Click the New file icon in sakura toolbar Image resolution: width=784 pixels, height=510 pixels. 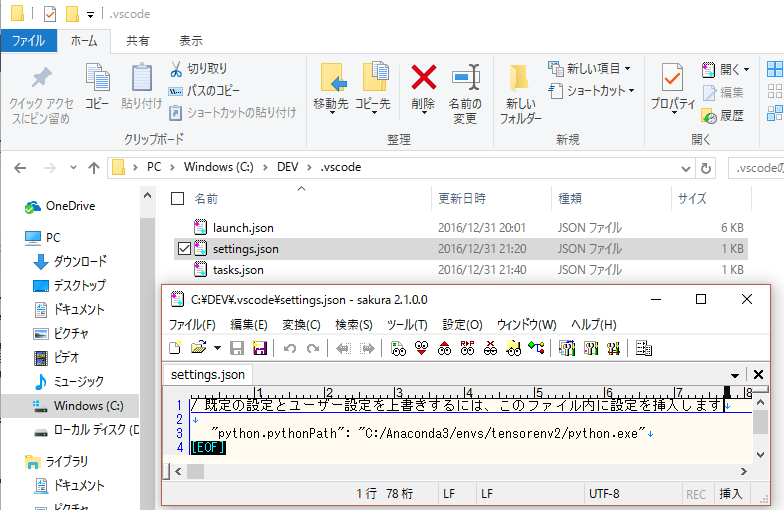click(x=176, y=348)
